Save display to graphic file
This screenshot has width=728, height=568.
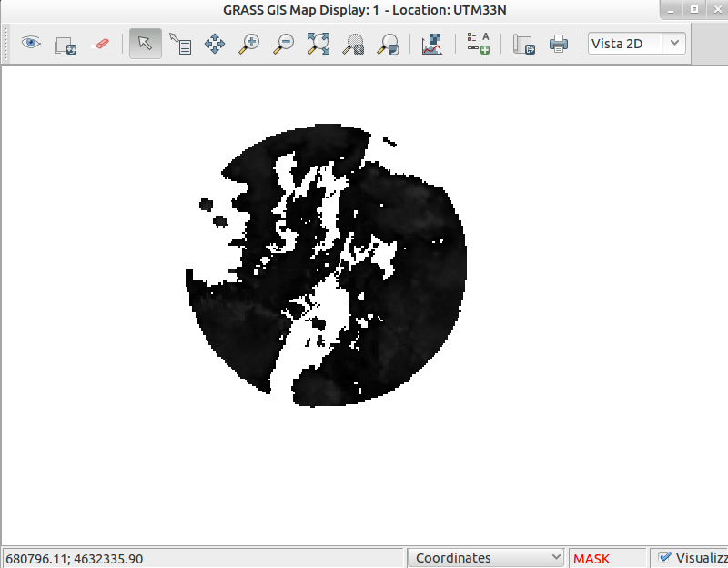[x=524, y=45]
